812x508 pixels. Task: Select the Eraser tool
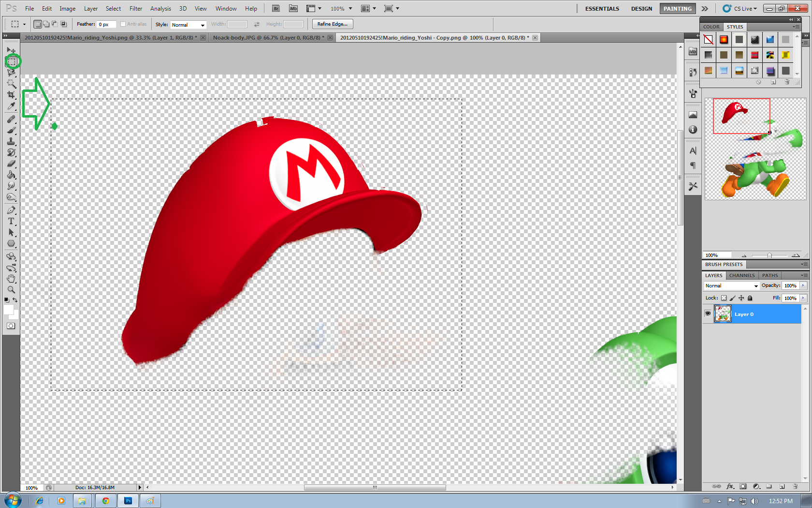coord(11,164)
